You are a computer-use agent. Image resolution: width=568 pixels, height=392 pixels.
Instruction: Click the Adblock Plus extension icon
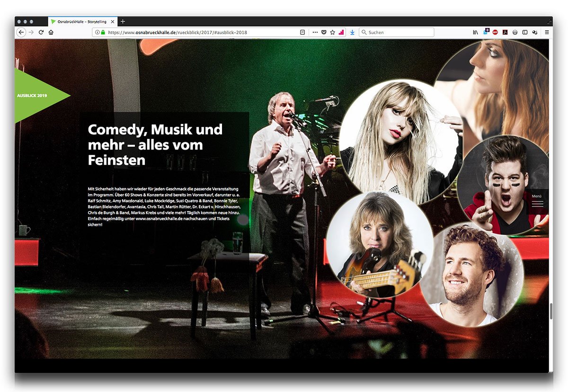(495, 32)
